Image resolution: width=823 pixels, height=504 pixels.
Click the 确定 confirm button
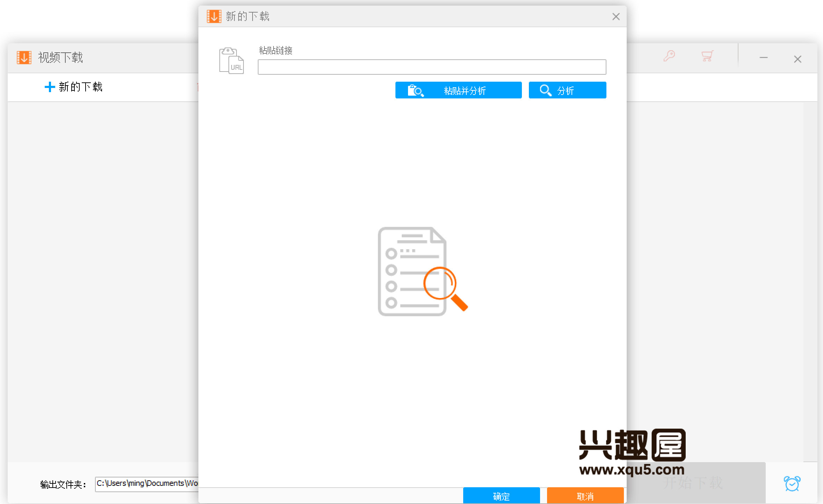click(x=502, y=495)
